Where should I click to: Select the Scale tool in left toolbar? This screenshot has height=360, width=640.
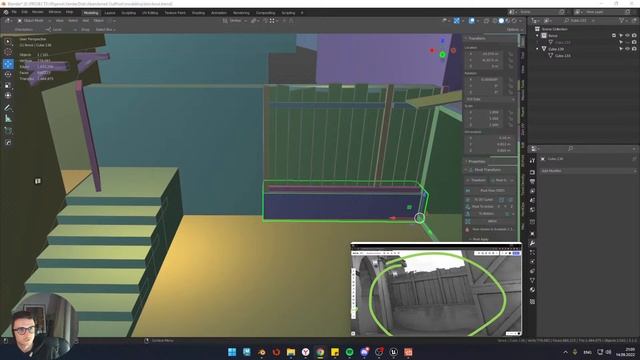[x=8, y=85]
